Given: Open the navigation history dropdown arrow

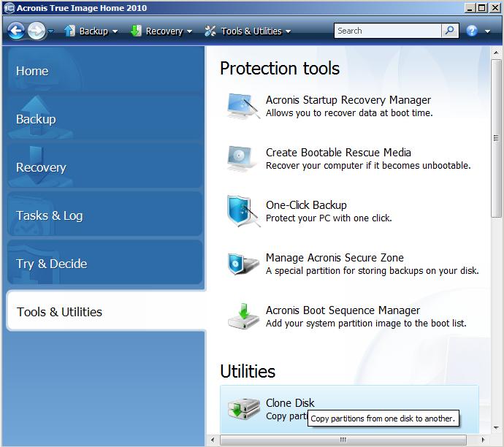Looking at the screenshot, I should [x=51, y=31].
